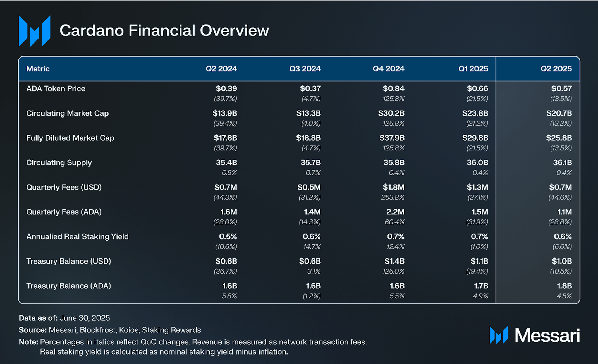598x364 pixels.
Task: Click the Q2 2025 treasury balance 1.8B
Action: click(x=564, y=286)
